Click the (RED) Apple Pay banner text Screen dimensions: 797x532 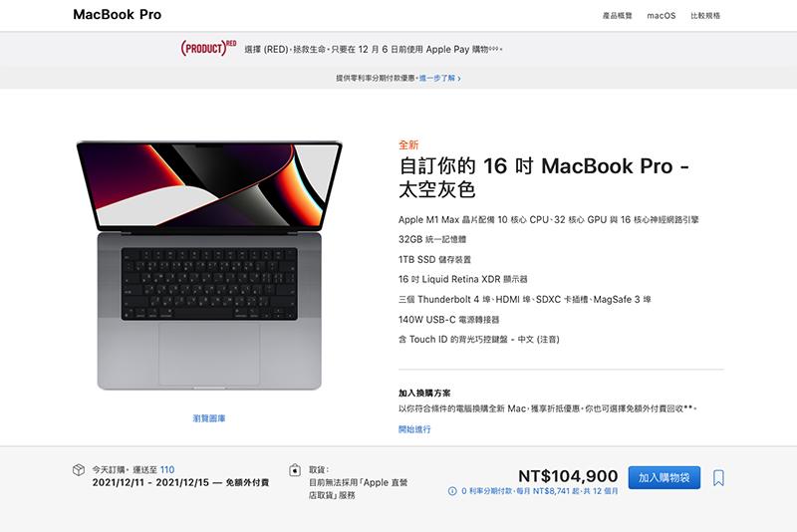coord(373,49)
